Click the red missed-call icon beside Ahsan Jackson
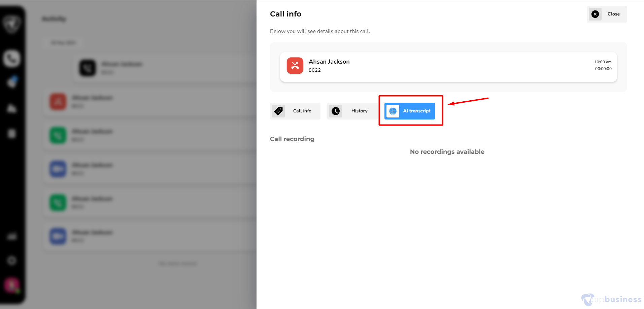 (x=295, y=66)
